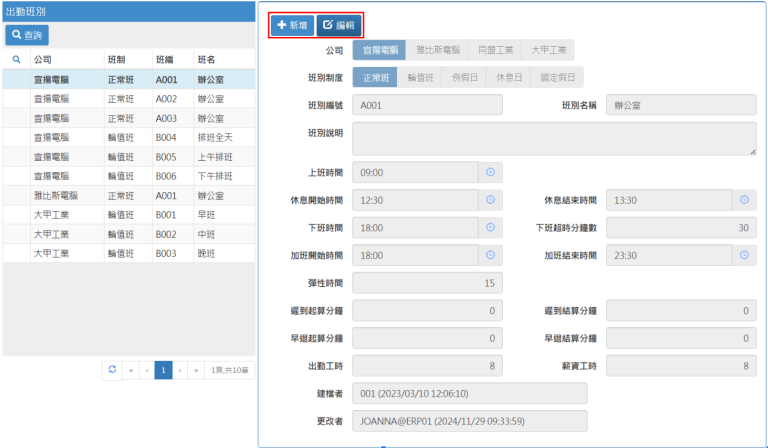Click the 彈性時間 field showing 15
This screenshot has width=768, height=448.
pyautogui.click(x=427, y=283)
